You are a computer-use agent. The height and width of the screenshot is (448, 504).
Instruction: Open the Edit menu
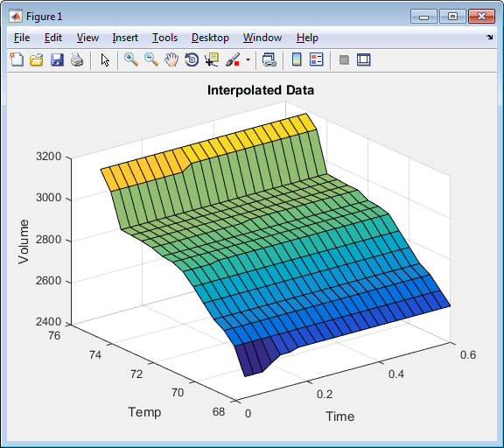(53, 38)
